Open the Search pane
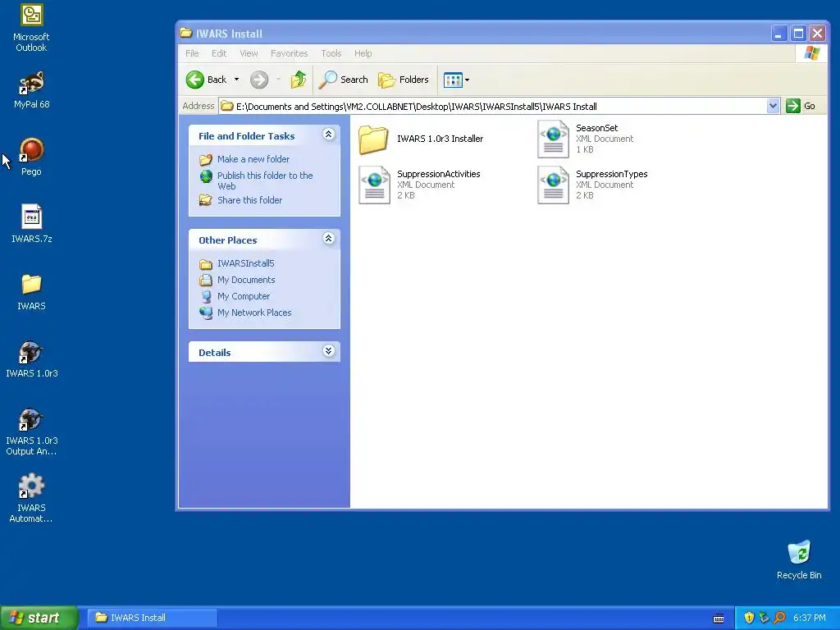Screen dimensions: 840x630 (344, 80)
